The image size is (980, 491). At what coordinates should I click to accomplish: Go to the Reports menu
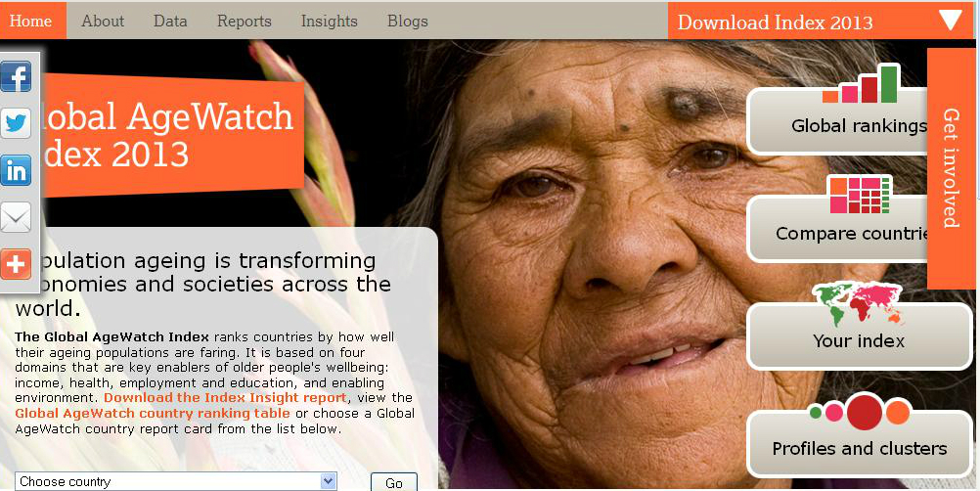click(x=245, y=22)
